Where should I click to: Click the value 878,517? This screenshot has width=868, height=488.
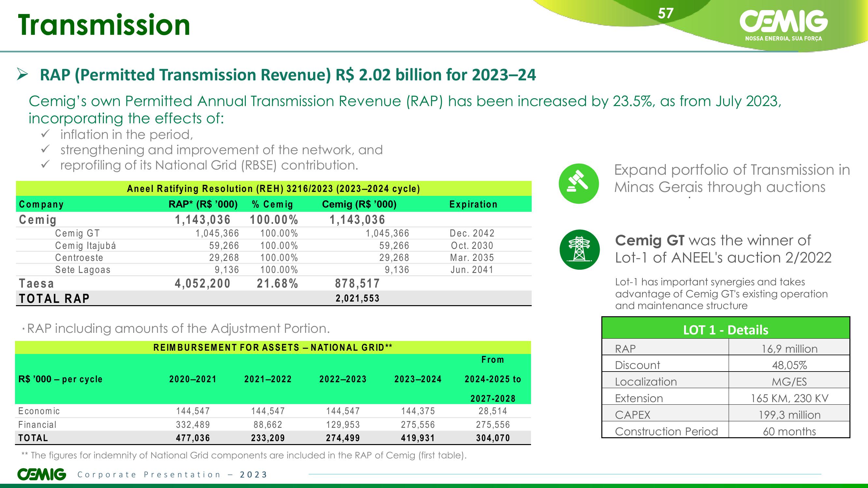[357, 283]
